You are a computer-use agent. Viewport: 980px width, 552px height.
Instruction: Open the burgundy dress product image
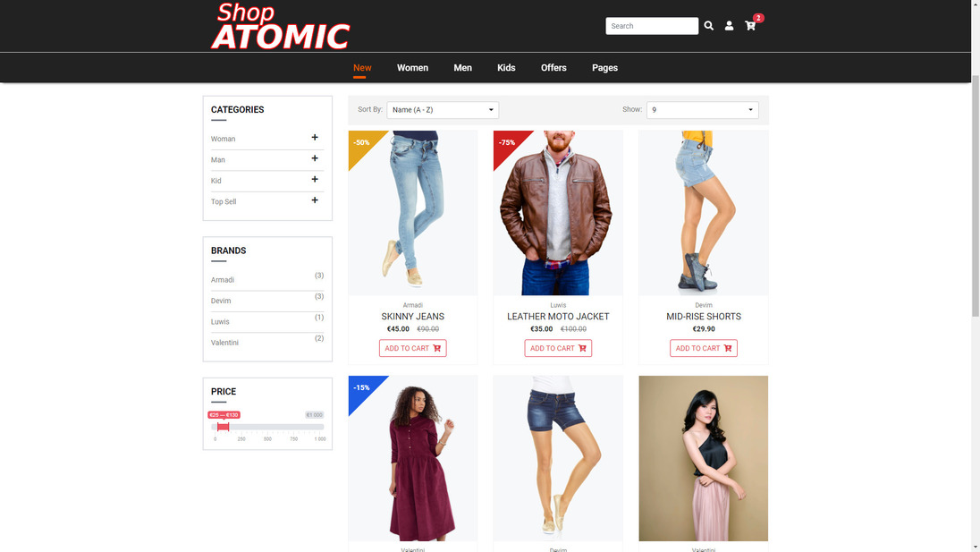point(412,458)
